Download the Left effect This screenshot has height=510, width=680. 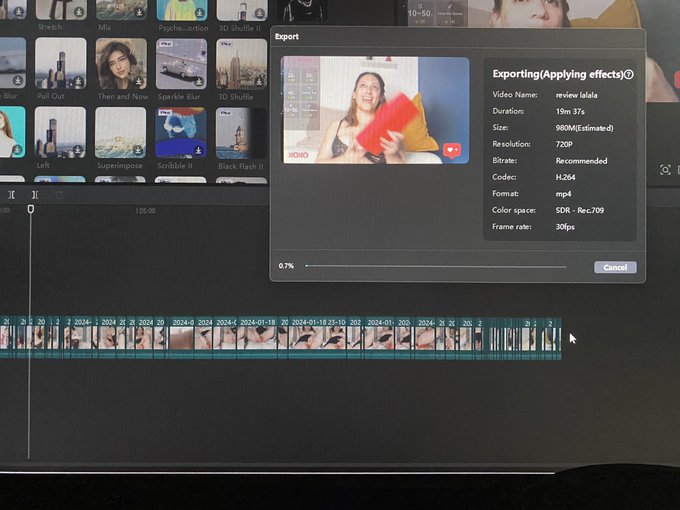point(78,150)
